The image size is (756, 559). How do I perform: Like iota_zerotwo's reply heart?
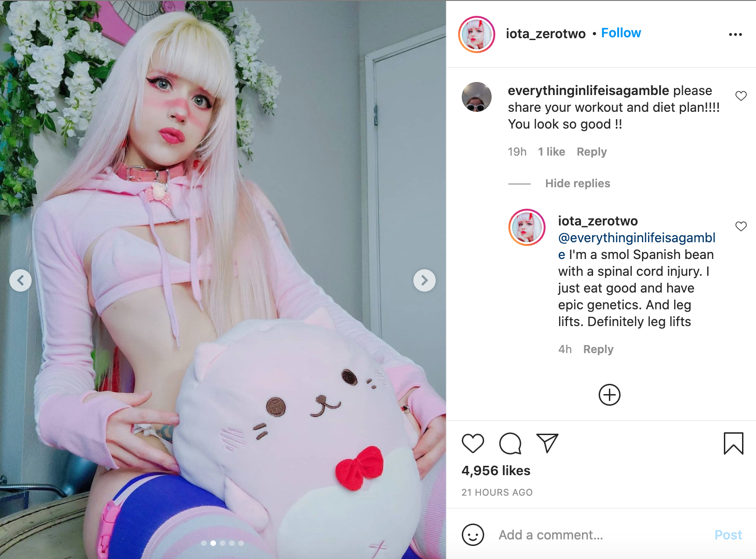pyautogui.click(x=741, y=226)
